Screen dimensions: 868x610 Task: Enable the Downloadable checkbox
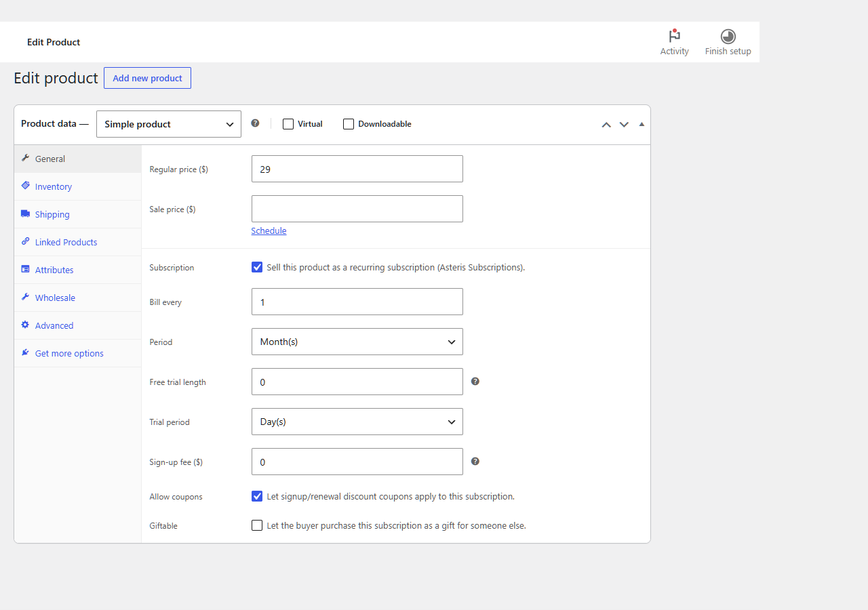349,124
